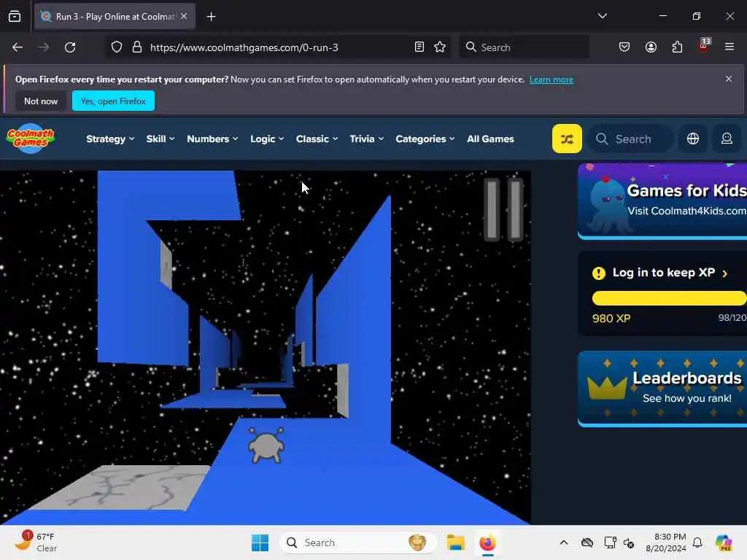Open the extension icon with 13 badge
Image resolution: width=747 pixels, height=560 pixels.
704,46
